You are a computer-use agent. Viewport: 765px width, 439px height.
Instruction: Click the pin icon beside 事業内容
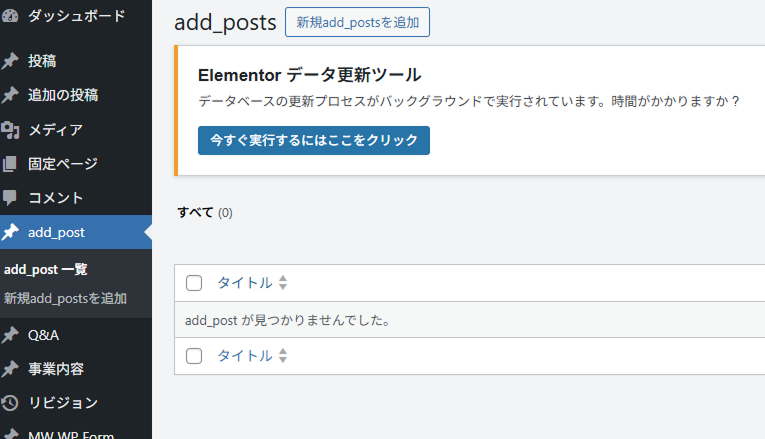[10, 369]
